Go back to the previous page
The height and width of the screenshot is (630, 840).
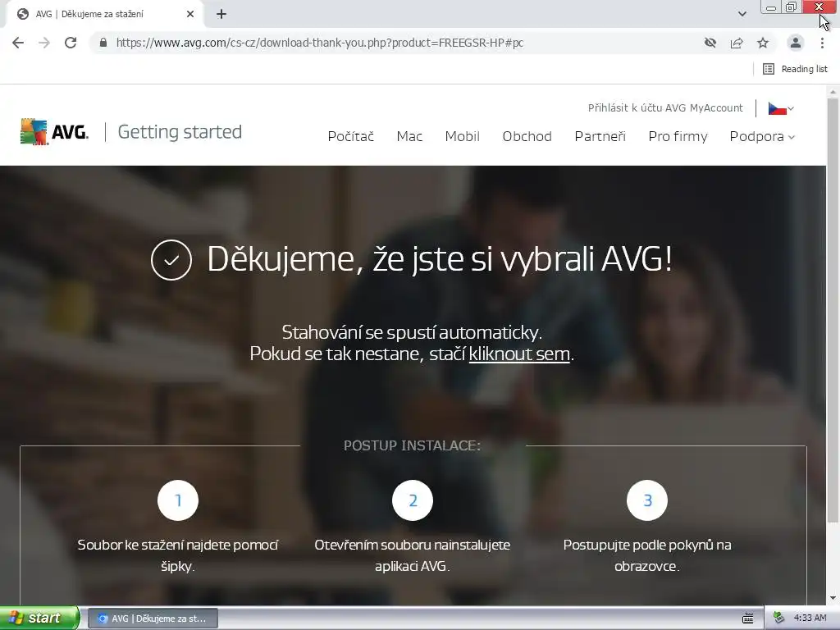[18, 43]
